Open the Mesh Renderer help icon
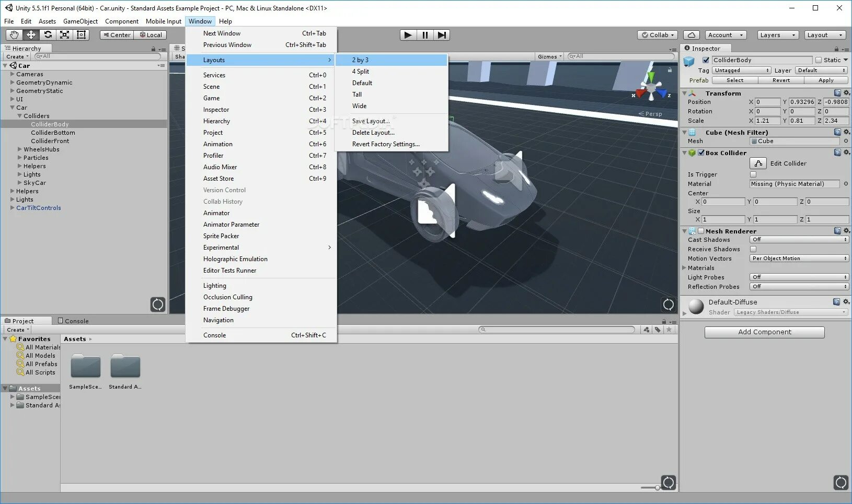The height and width of the screenshot is (504, 852). tap(837, 231)
